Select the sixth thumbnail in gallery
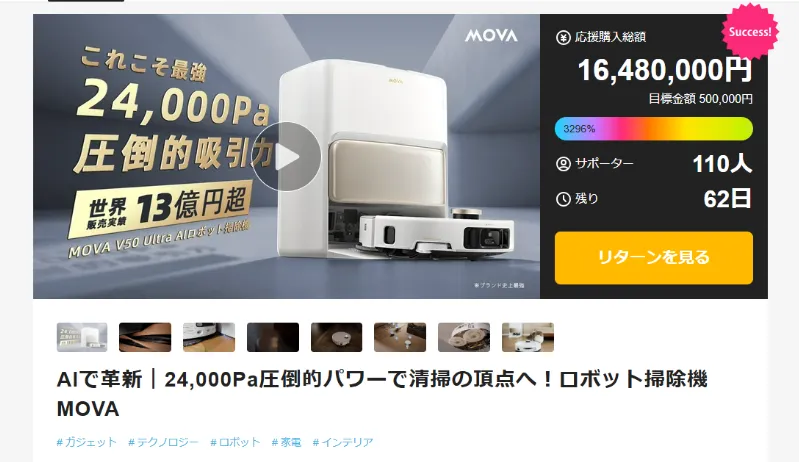Image resolution: width=799 pixels, height=462 pixels. (400, 337)
